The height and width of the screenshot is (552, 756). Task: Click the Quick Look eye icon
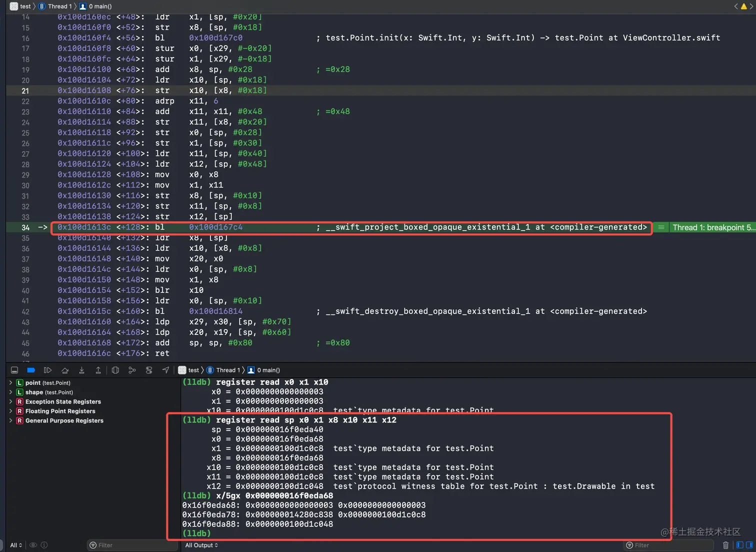click(33, 545)
